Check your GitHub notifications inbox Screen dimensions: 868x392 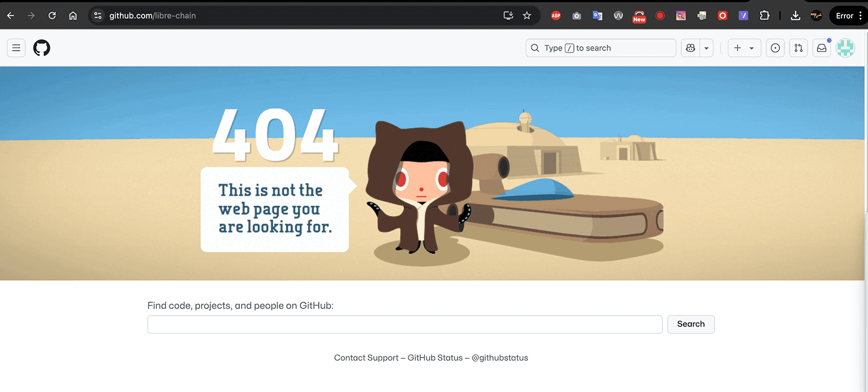pos(821,48)
